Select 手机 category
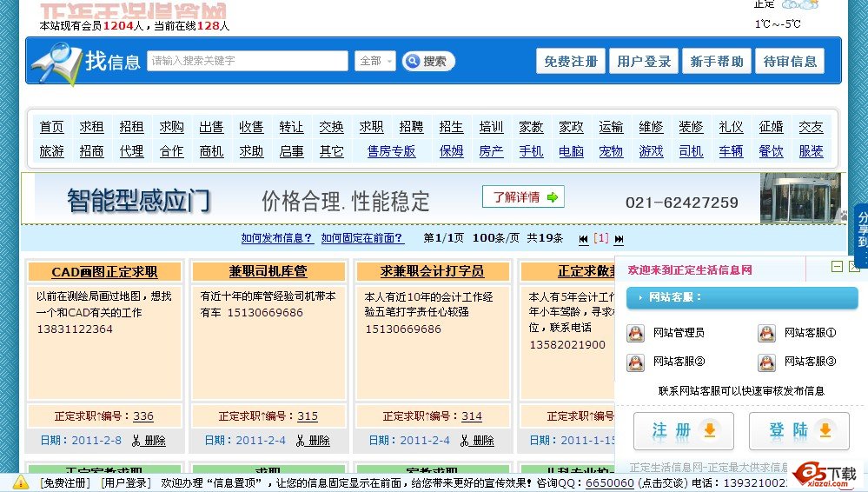The height and width of the screenshot is (492, 868). (532, 151)
